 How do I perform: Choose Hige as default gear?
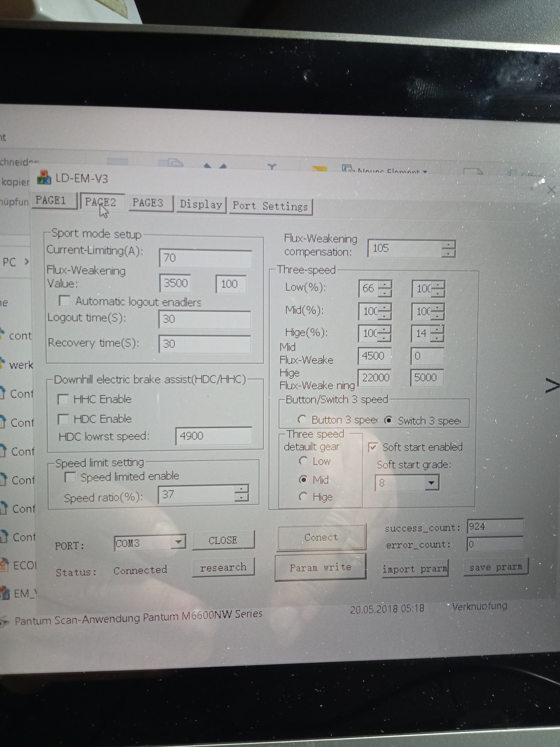point(303,496)
